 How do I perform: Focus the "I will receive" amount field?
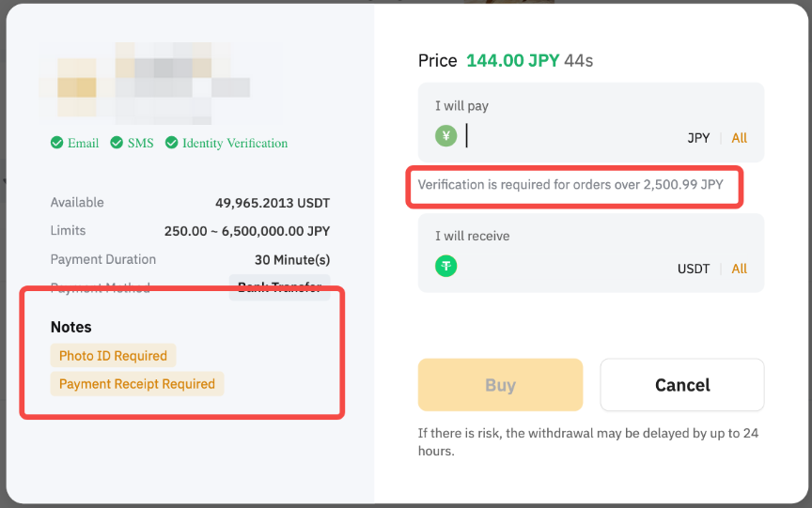(x=564, y=268)
